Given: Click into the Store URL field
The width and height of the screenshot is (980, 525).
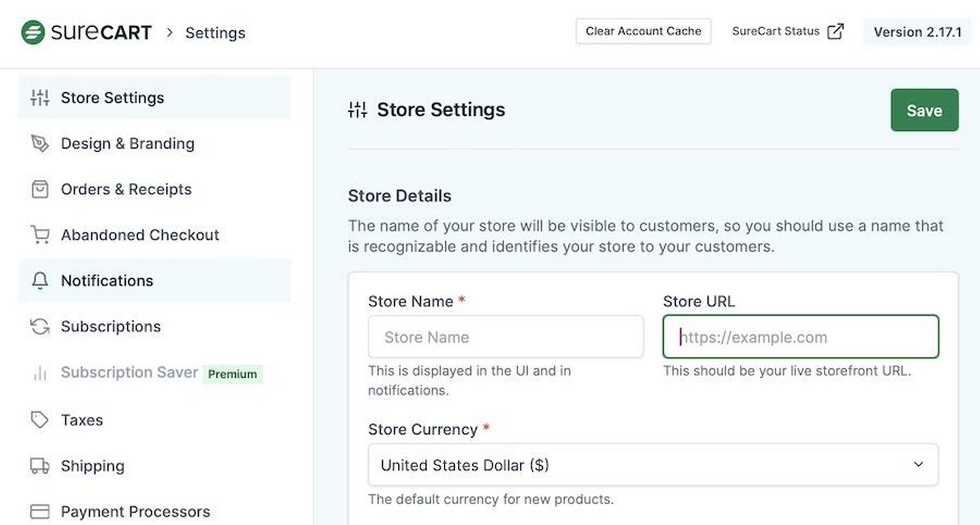Looking at the screenshot, I should 801,337.
